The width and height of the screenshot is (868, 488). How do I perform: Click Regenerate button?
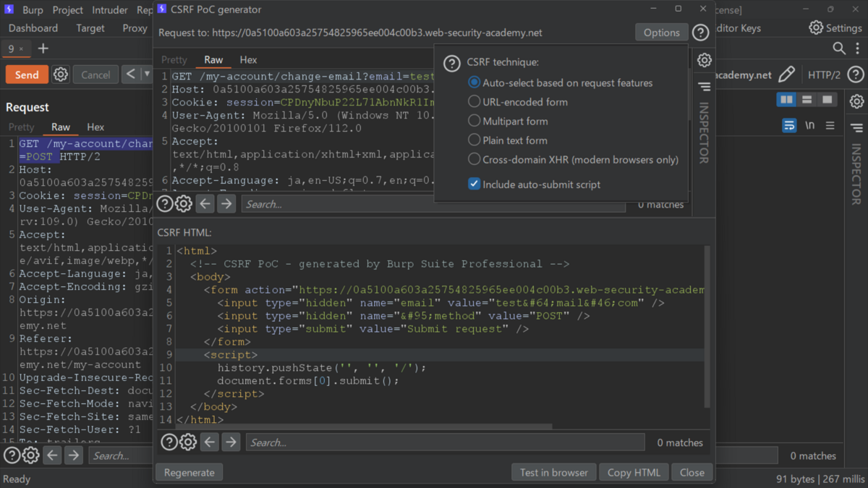pyautogui.click(x=190, y=472)
